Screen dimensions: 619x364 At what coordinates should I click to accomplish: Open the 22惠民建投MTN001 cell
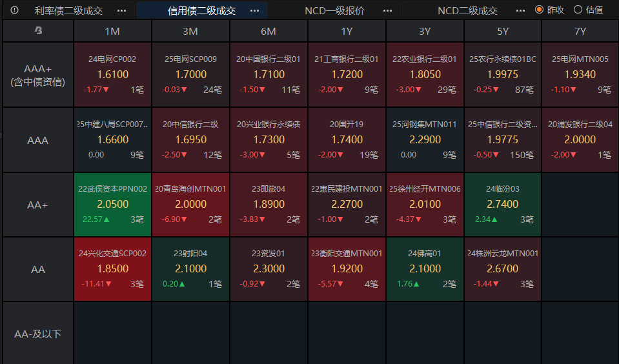pyautogui.click(x=347, y=205)
